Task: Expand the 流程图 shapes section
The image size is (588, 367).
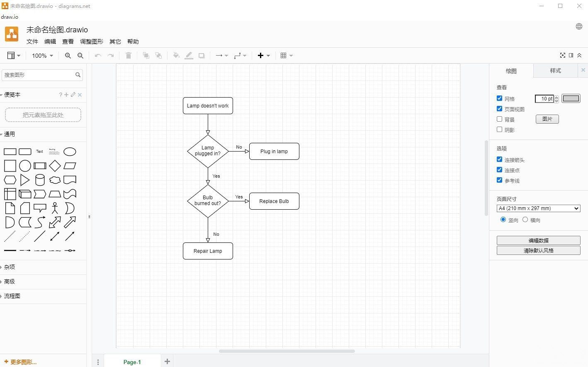Action: 43,296
